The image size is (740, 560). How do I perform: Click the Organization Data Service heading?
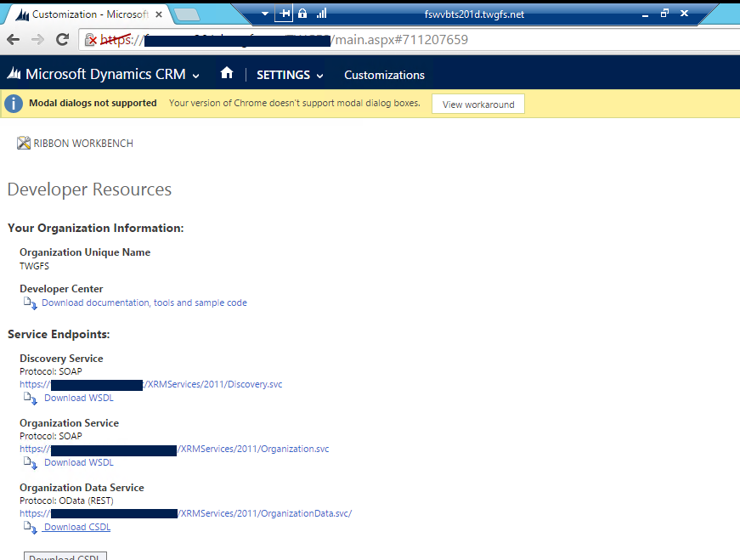point(82,489)
